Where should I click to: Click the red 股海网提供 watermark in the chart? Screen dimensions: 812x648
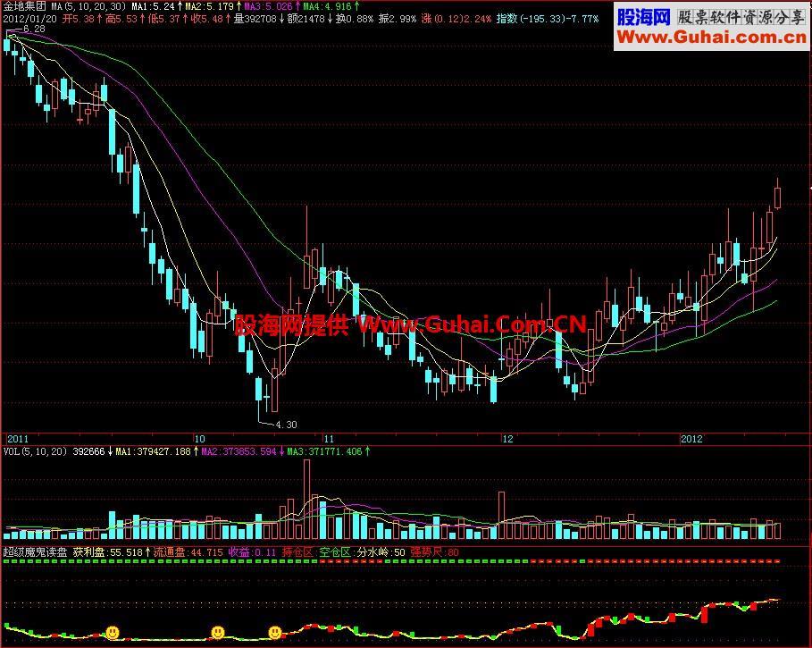(291, 324)
